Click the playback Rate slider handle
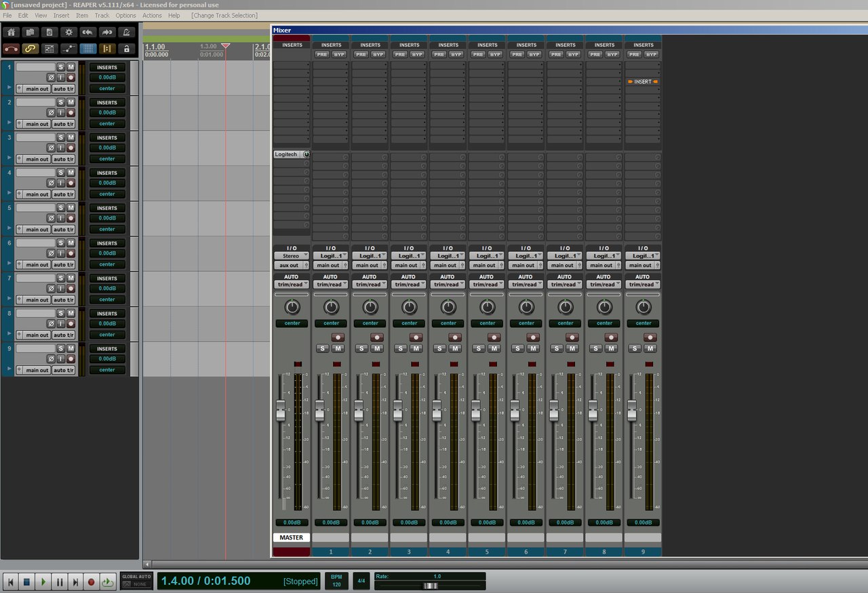This screenshot has height=593, width=868. pyautogui.click(x=430, y=585)
